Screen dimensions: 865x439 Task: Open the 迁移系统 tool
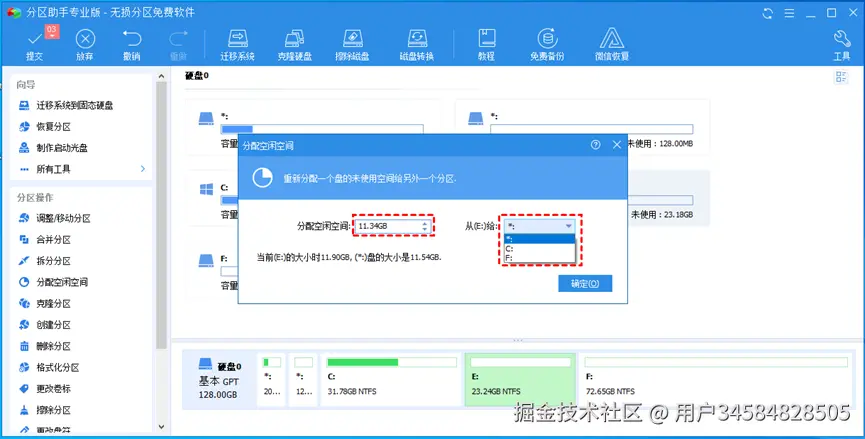[237, 44]
